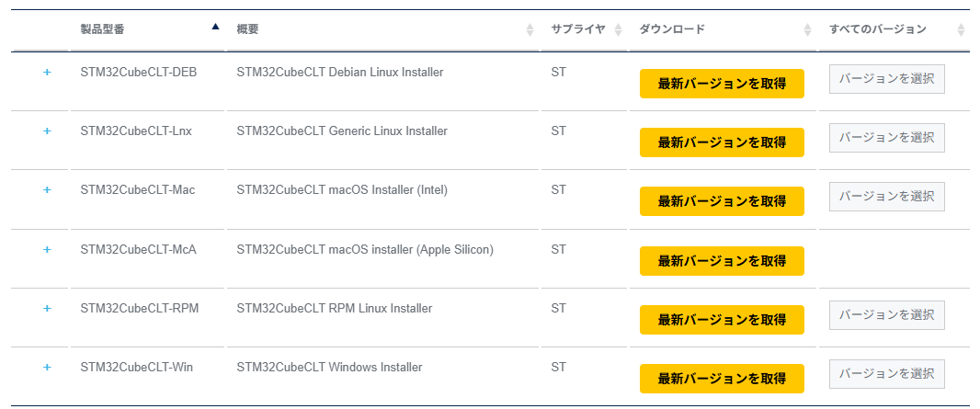Sort by ダウンロード column arrows
980x409 pixels.
click(807, 29)
